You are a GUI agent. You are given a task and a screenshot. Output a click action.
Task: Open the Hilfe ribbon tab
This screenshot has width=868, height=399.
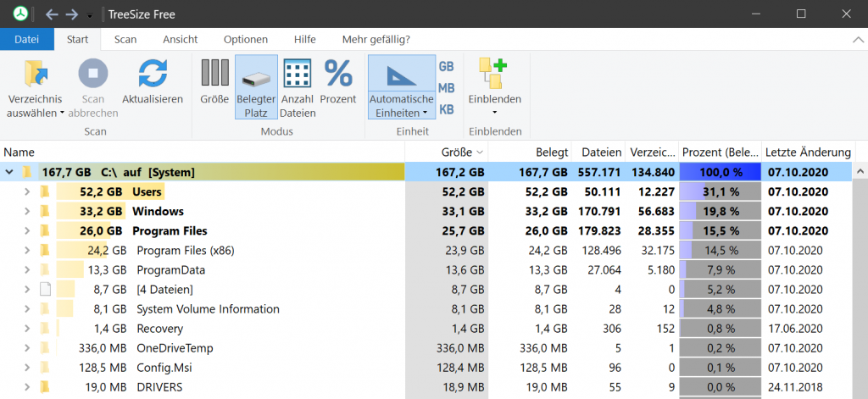point(305,39)
